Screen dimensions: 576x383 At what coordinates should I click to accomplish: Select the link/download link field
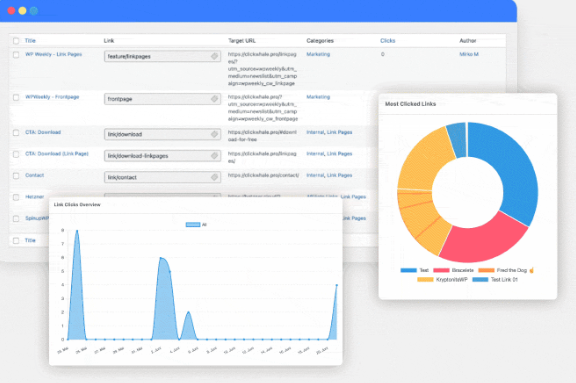pyautogui.click(x=162, y=134)
